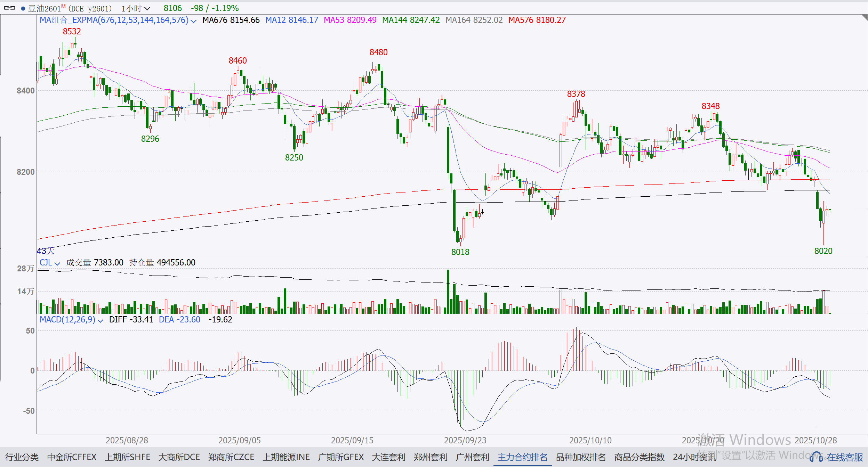The width and height of the screenshot is (868, 467).
Task: Click the 43天 label on chart
Action: [x=46, y=251]
